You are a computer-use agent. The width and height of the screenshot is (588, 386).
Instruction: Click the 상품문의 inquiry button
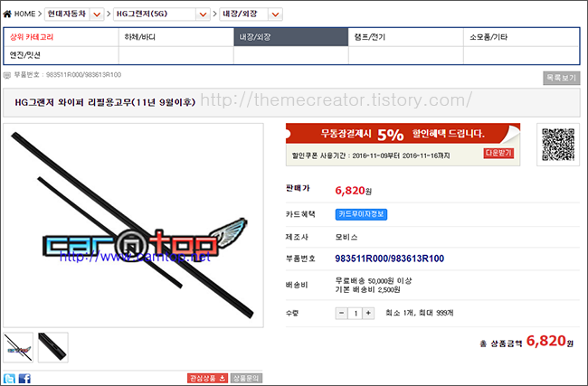pos(246,378)
